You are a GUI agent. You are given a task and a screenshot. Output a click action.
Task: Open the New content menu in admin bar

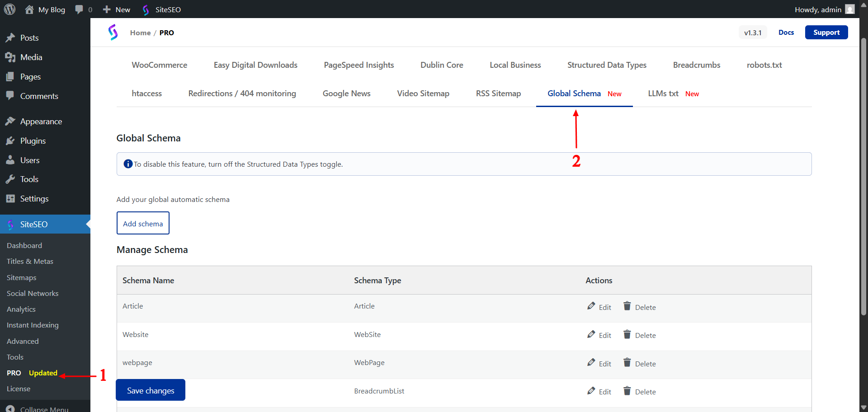pos(117,9)
